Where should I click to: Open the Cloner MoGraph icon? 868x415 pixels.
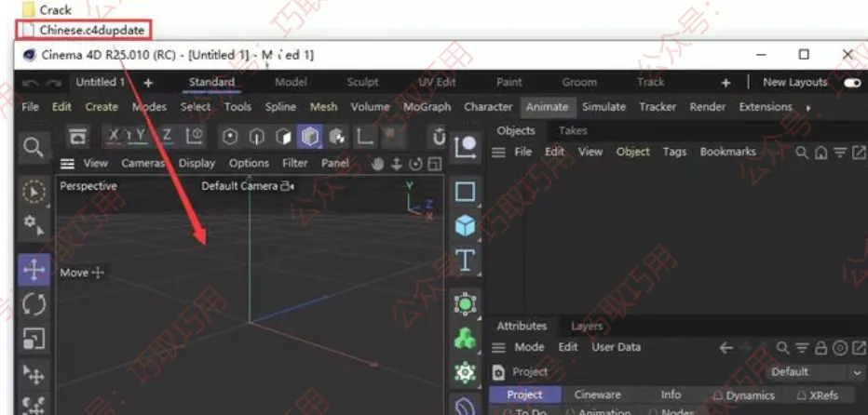(465, 338)
